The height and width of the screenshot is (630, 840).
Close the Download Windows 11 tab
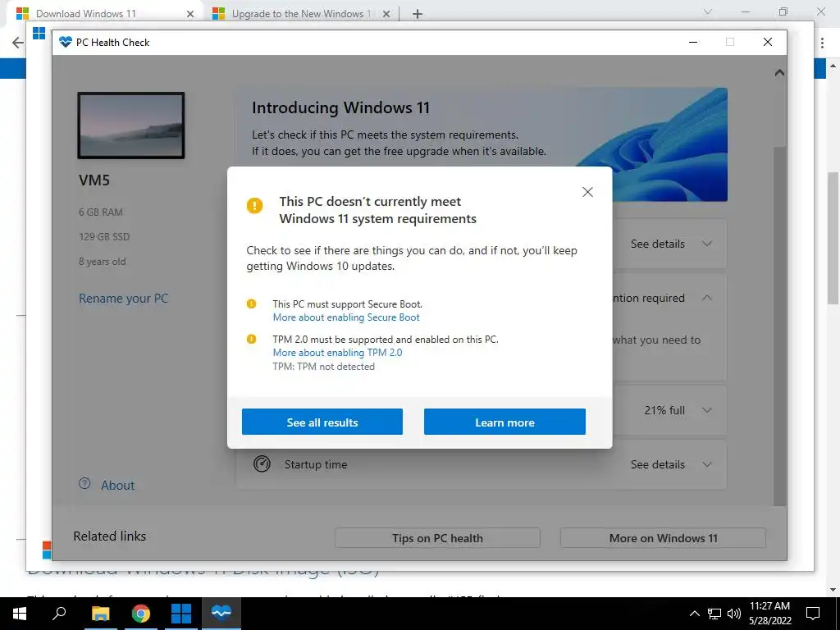190,14
